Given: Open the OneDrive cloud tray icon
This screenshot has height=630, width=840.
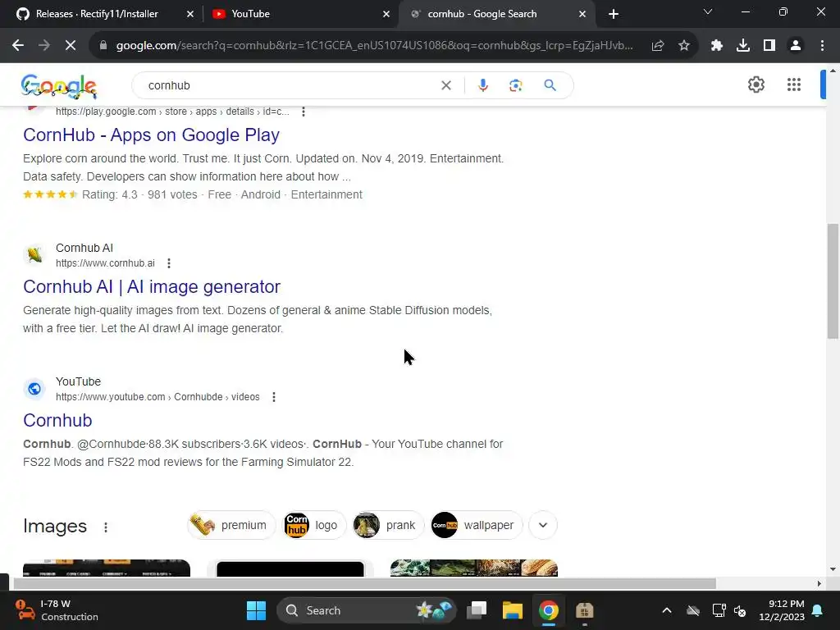Looking at the screenshot, I should [693, 610].
